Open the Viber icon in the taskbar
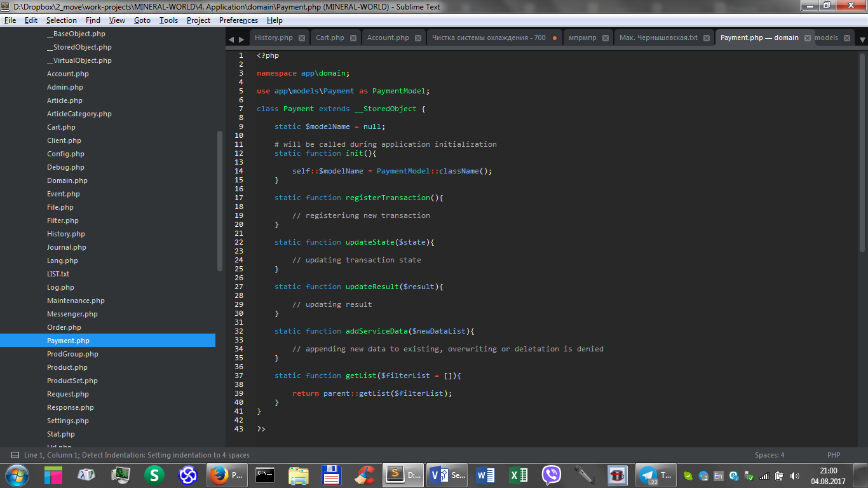The width and height of the screenshot is (868, 488). (x=551, y=475)
